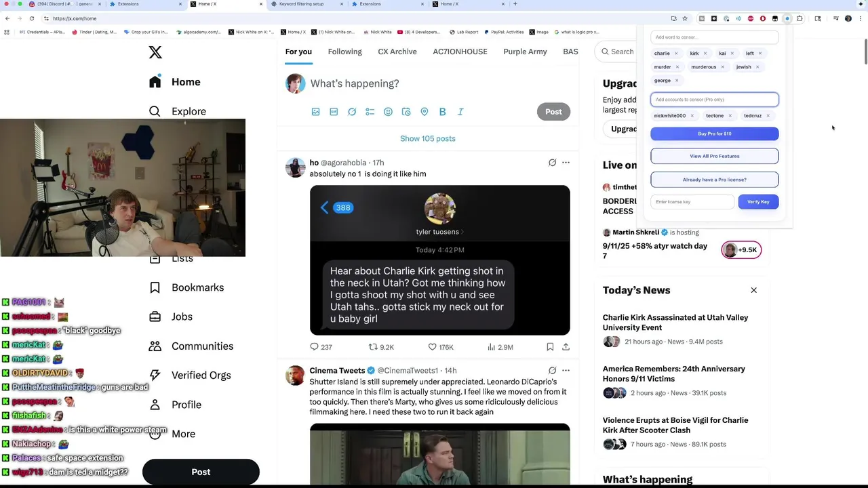Share ho's post
The image size is (868, 488).
566,347
